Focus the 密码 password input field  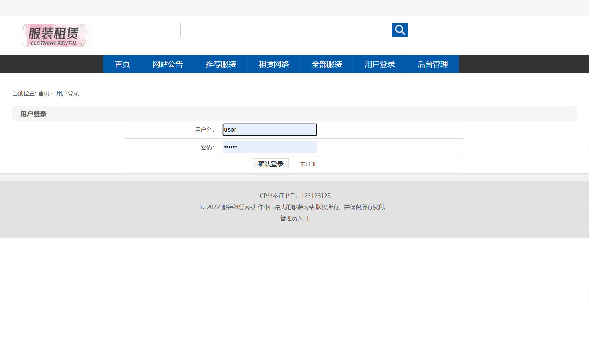pos(269,147)
